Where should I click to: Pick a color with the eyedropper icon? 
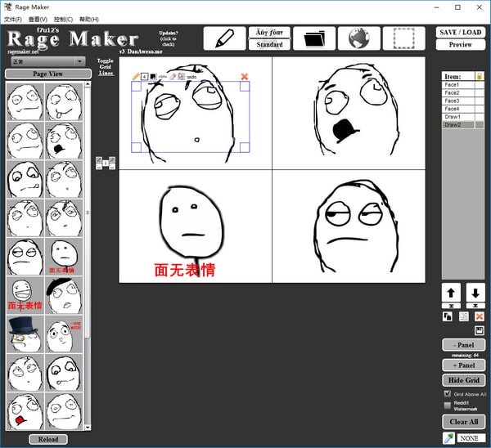point(447,438)
